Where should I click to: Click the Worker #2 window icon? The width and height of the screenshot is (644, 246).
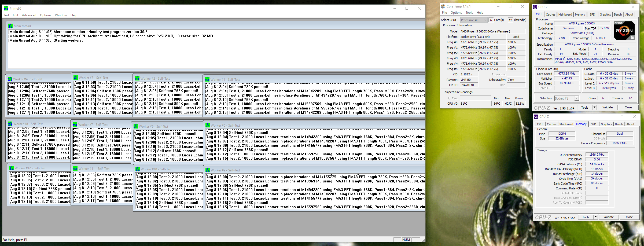(137, 78)
